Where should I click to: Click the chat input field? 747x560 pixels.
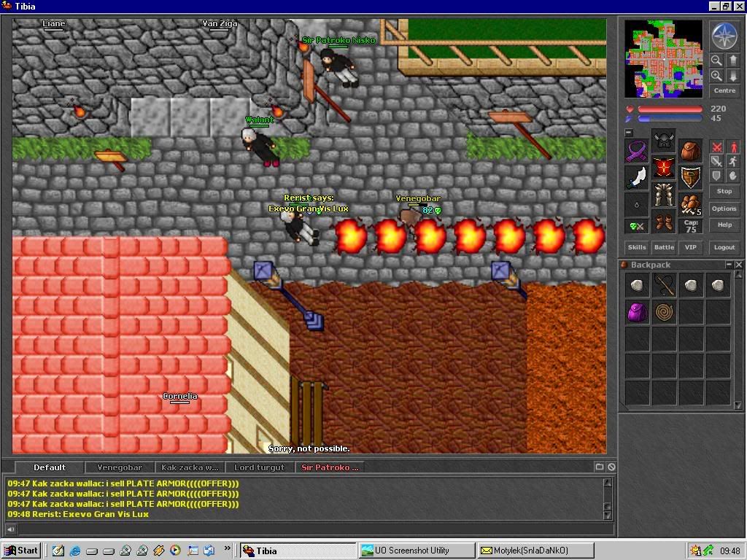coord(314,529)
